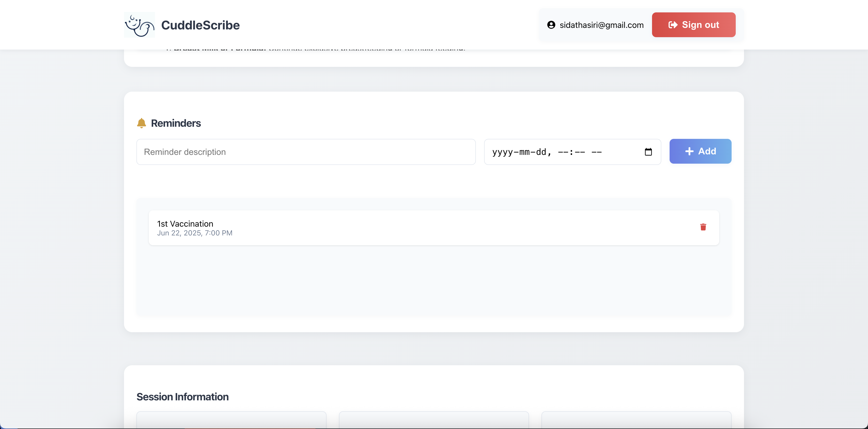Delete the 1st Vaccination reminder
The width and height of the screenshot is (868, 429).
703,227
